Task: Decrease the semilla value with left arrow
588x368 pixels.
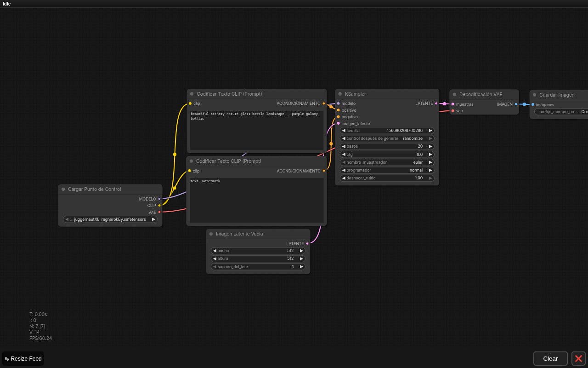Action: point(344,131)
